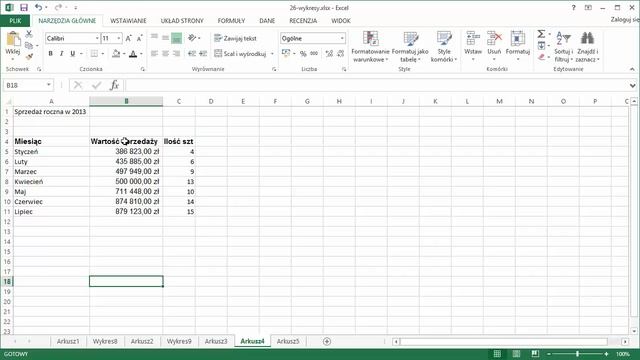Add a new sheet with plus button
Viewport: 640px width, 360px height.
point(327,342)
